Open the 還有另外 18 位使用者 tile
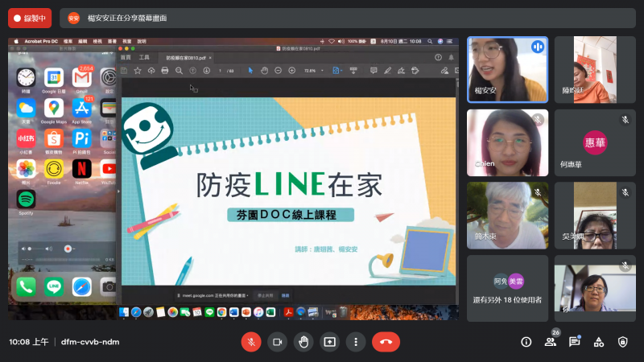Image resolution: width=644 pixels, height=362 pixels. point(507,289)
